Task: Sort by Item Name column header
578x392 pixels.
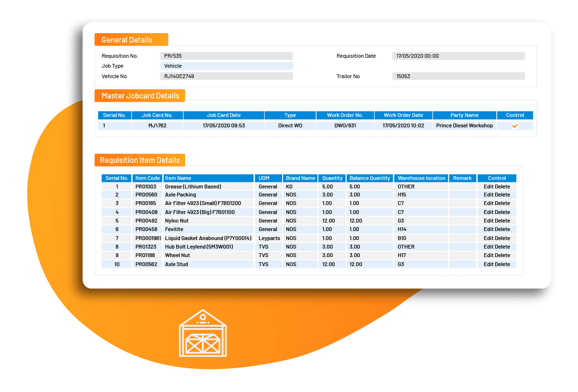Action: 208,178
